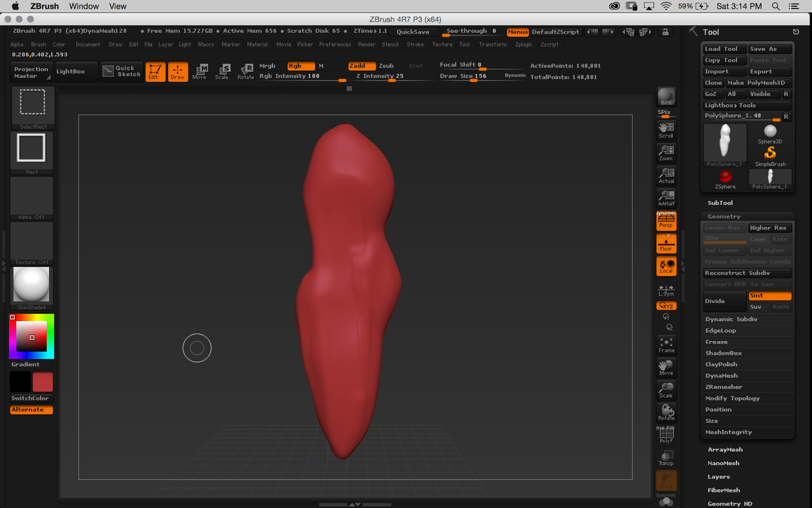This screenshot has width=812, height=508.
Task: Open the Brush menu
Action: pos(39,45)
